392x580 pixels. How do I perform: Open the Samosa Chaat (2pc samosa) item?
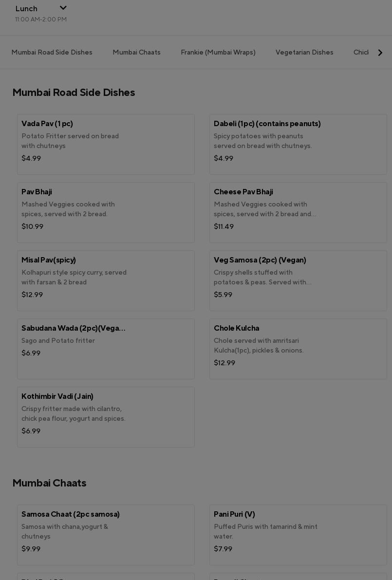point(106,535)
